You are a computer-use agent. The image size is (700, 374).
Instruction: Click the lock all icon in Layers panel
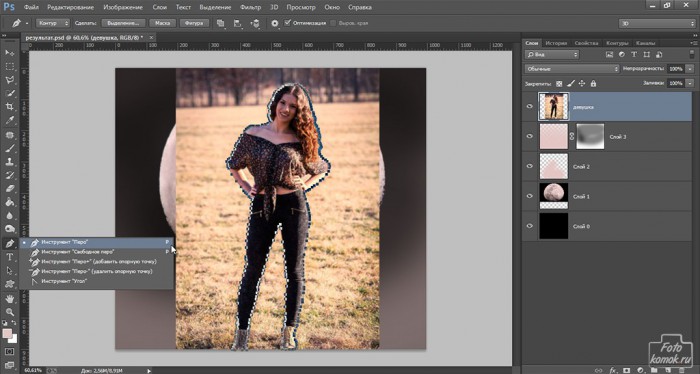coord(593,83)
